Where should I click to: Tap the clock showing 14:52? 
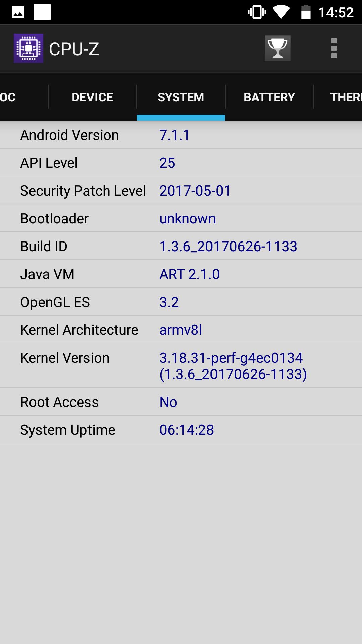[x=336, y=13]
